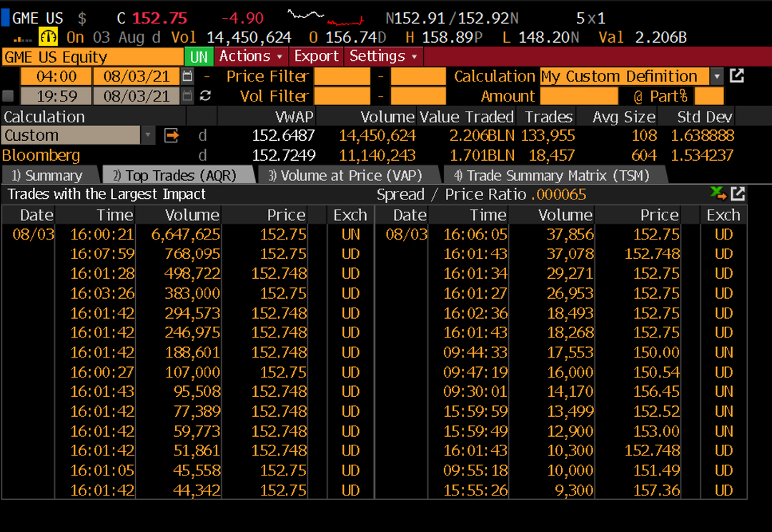Screen dimensions: 772x532
Task: Open the Actions dropdown menu
Action: click(251, 56)
